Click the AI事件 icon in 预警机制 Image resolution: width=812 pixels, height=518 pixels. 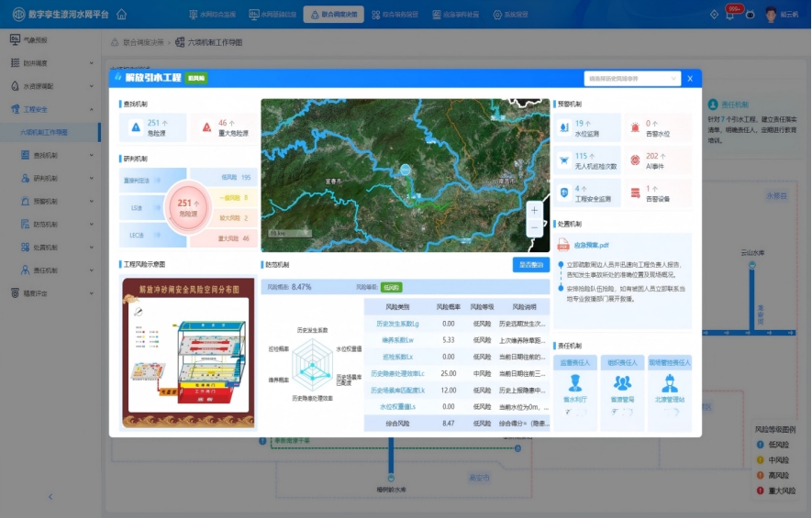tap(635, 160)
